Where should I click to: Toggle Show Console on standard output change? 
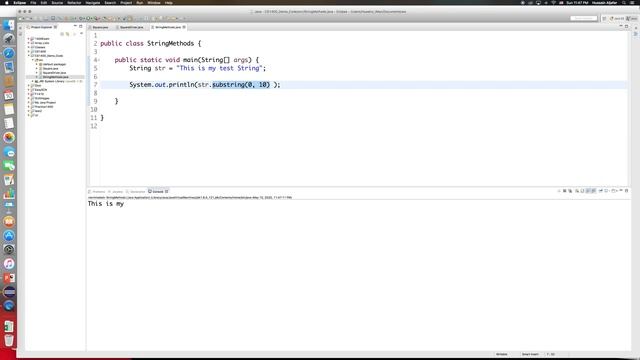(x=588, y=191)
